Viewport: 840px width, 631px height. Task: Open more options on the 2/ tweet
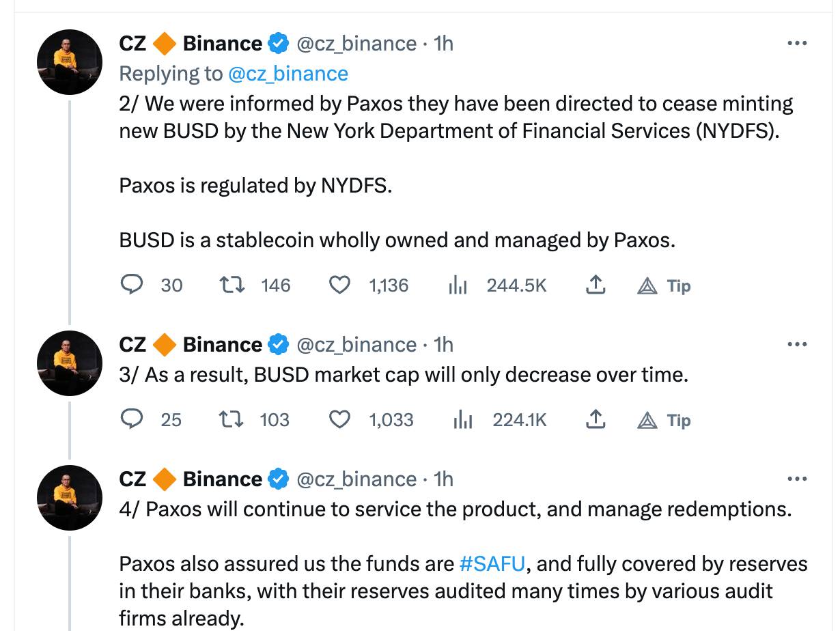[x=797, y=44]
